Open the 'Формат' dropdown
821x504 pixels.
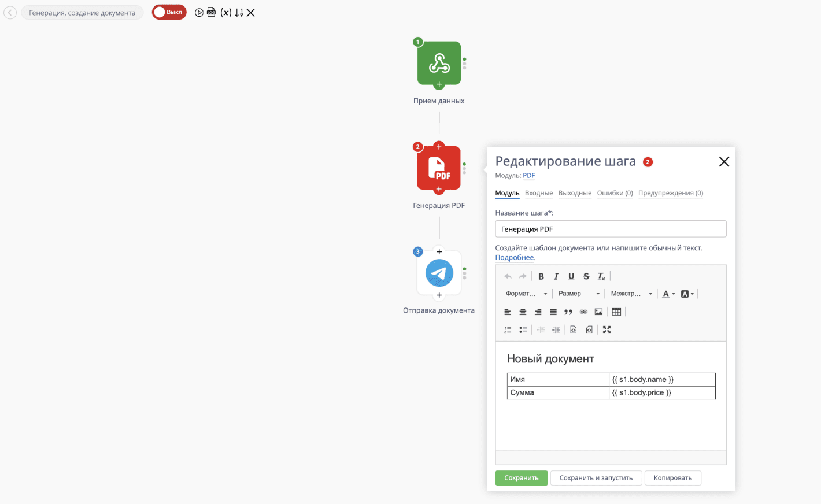(526, 294)
